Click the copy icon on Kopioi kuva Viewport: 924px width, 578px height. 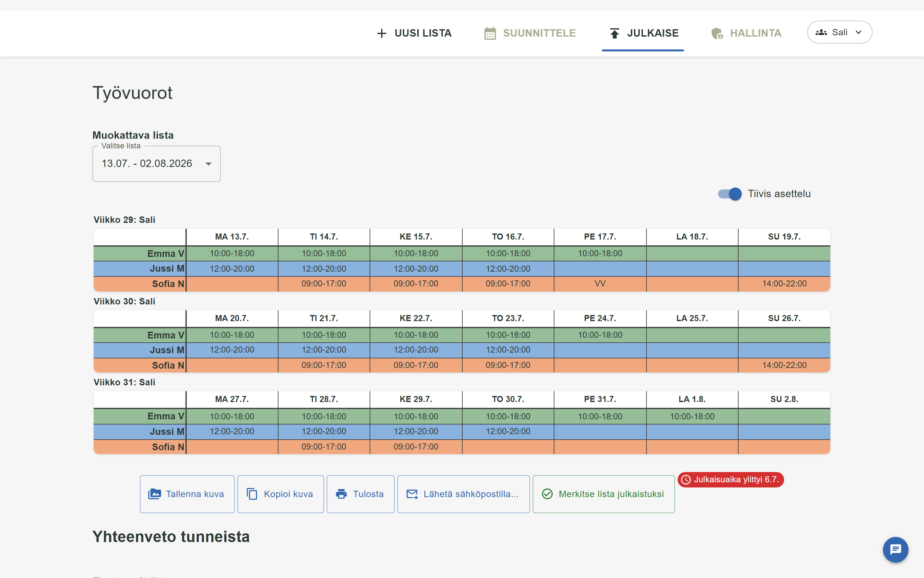coord(252,494)
